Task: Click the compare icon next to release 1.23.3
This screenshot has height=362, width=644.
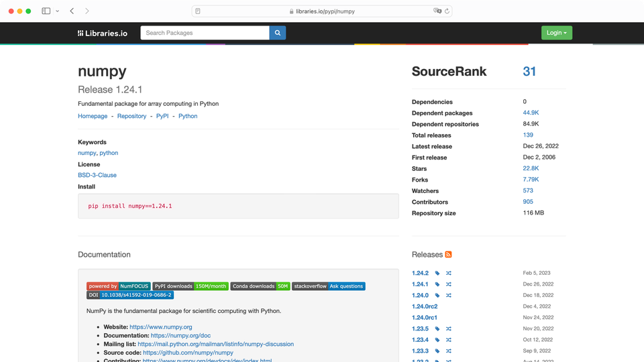Action: (x=449, y=351)
